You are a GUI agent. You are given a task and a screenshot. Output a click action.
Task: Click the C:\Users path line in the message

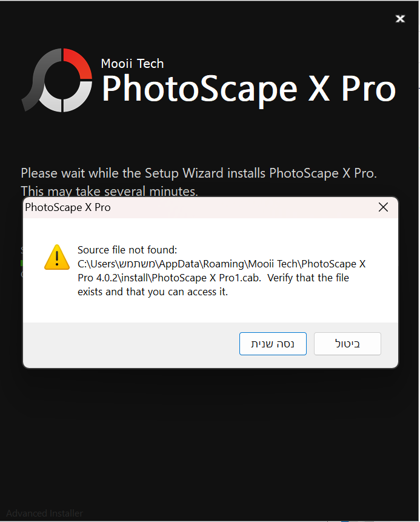click(221, 264)
